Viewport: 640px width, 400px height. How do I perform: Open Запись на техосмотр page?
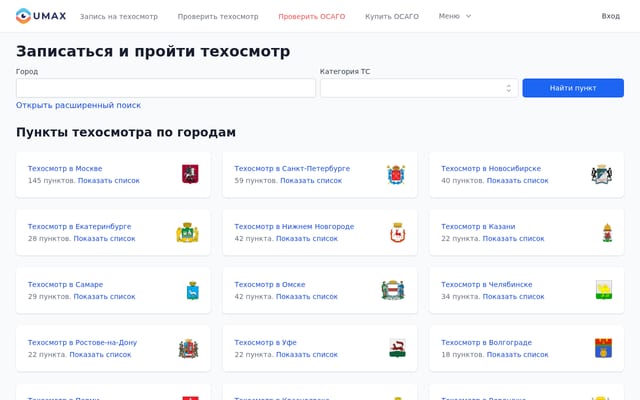click(x=119, y=16)
